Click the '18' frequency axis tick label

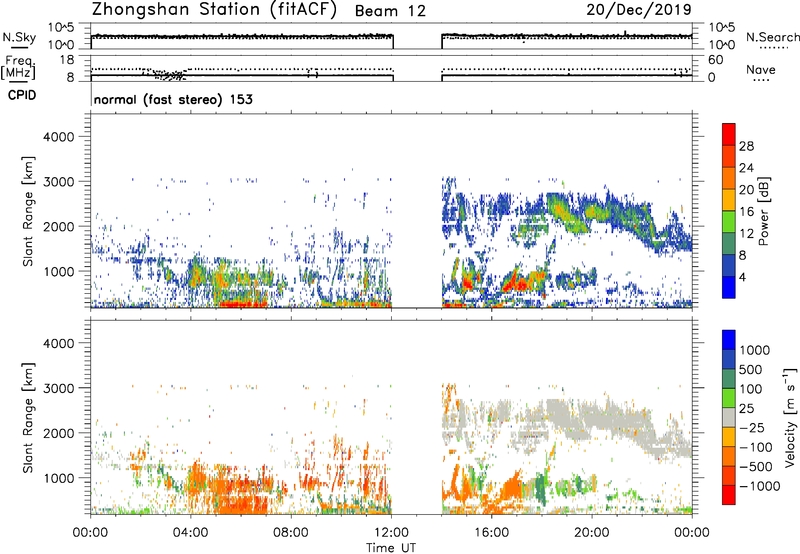click(x=67, y=60)
